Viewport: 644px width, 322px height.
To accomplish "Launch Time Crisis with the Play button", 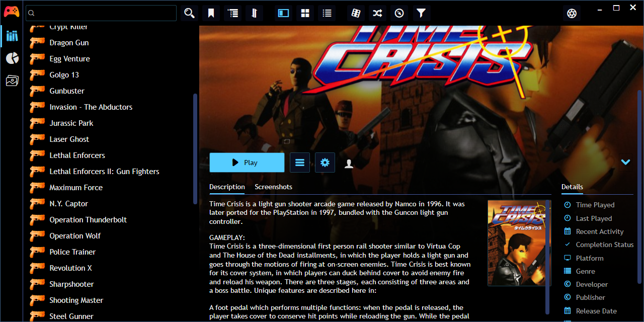I will pos(247,163).
